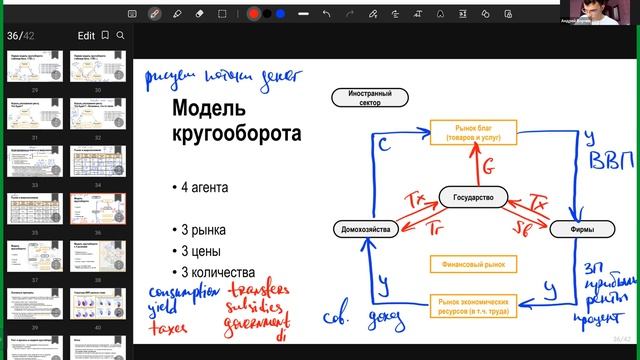Image resolution: width=640 pixels, height=360 pixels.
Task: Click the straighten handwriting lines icon
Action: (395, 14)
